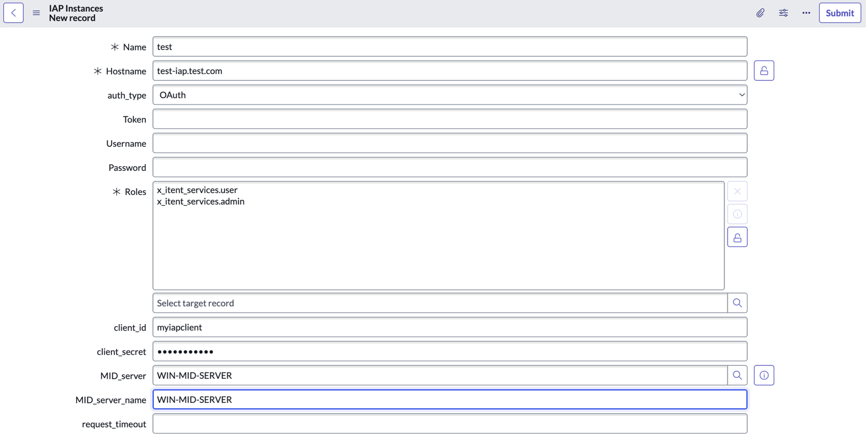This screenshot has height=442, width=868.
Task: Click the Roles lock icon
Action: tap(737, 237)
